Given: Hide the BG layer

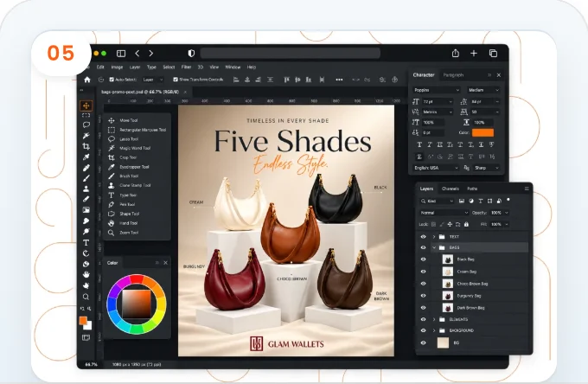Looking at the screenshot, I should 424,342.
